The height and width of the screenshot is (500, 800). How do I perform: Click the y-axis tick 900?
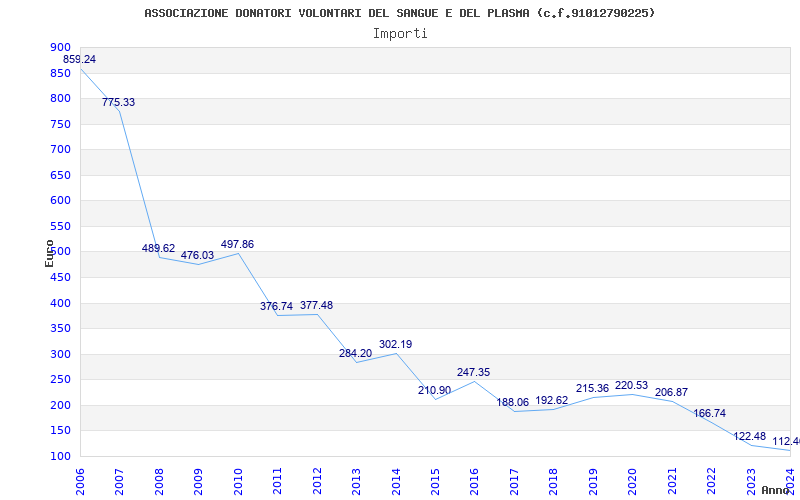click(60, 47)
